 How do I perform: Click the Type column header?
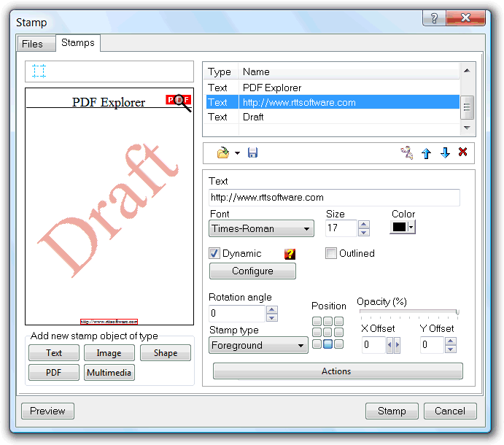coord(222,71)
